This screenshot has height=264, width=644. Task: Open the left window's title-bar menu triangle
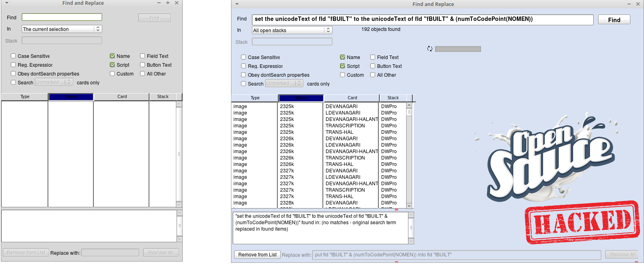coord(7,3)
